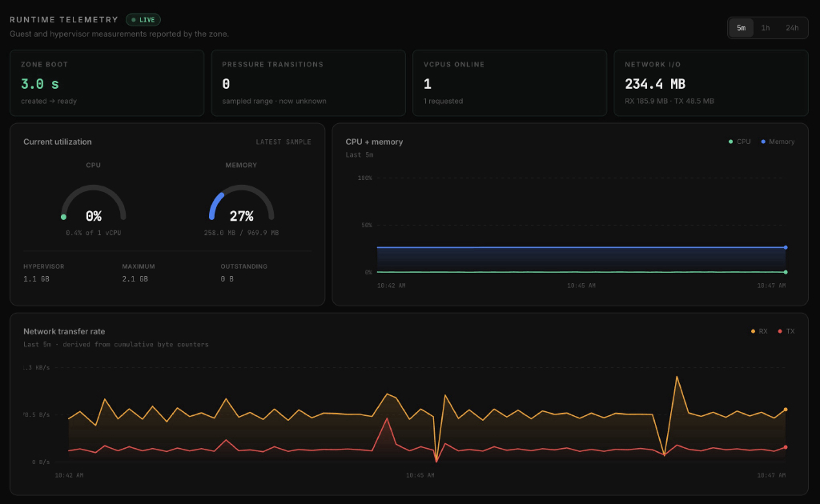Click the vCPUs Online value 1
Viewport: 820px width, 504px height.
pos(428,84)
